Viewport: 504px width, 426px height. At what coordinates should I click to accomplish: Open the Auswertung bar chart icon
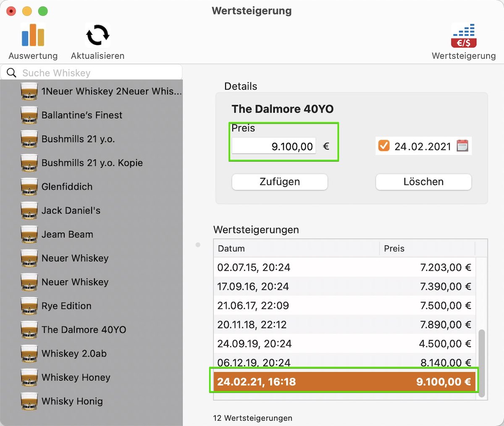33,35
